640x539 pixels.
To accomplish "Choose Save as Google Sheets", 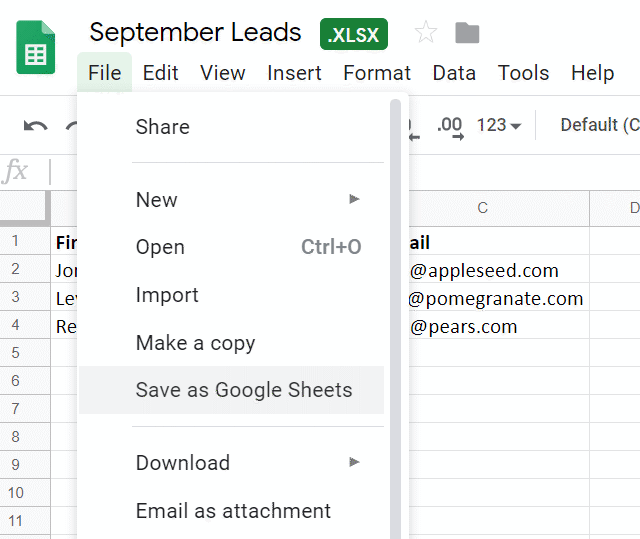I will 231,390.
